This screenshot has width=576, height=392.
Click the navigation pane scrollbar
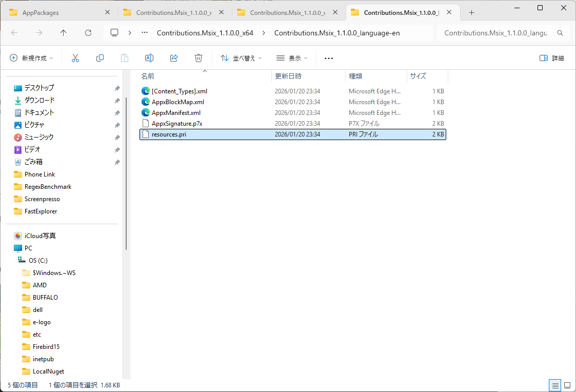point(126,173)
